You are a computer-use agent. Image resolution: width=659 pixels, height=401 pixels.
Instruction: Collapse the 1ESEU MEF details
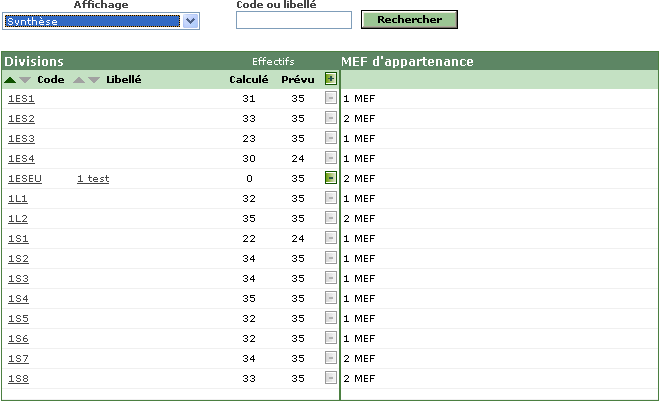click(x=331, y=178)
